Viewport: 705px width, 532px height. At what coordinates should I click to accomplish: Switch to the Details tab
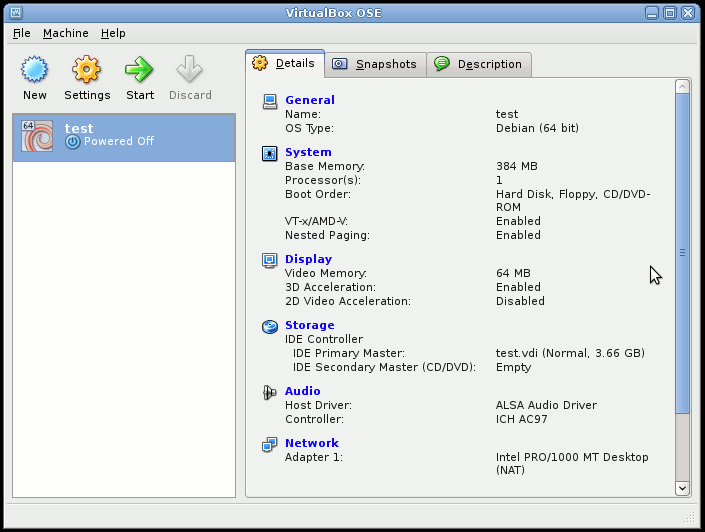285,63
